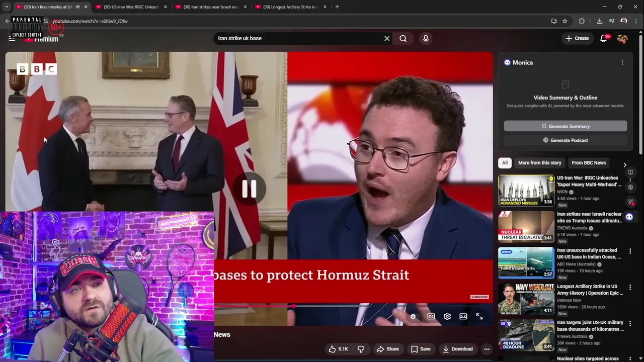This screenshot has width=644, height=362.
Task: Open the YouTube account avatar menu
Action: click(x=622, y=38)
